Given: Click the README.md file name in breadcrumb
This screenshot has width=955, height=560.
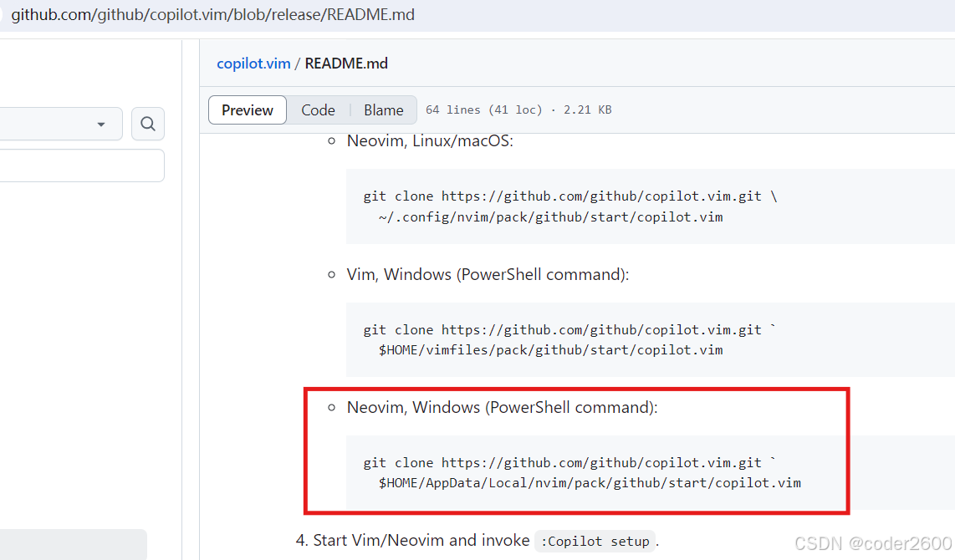Looking at the screenshot, I should pos(346,64).
